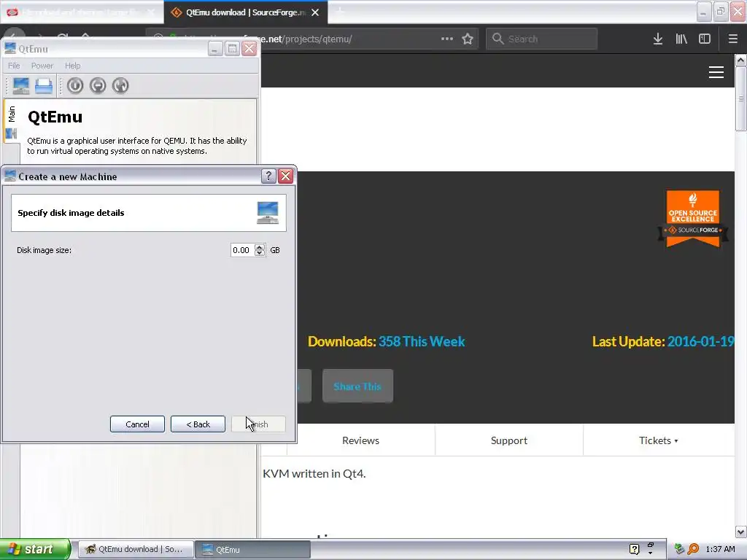
Task: Click the open machine icon in QtEmu toolbar
Action: (x=43, y=86)
